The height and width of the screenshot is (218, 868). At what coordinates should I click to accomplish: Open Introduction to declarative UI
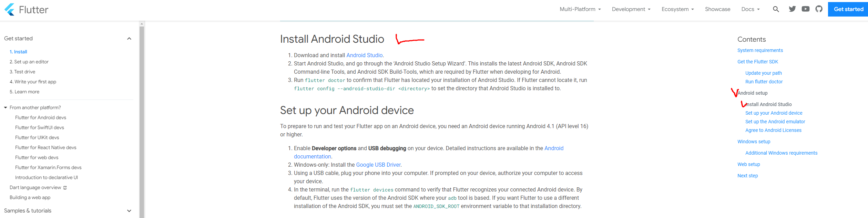point(47,178)
